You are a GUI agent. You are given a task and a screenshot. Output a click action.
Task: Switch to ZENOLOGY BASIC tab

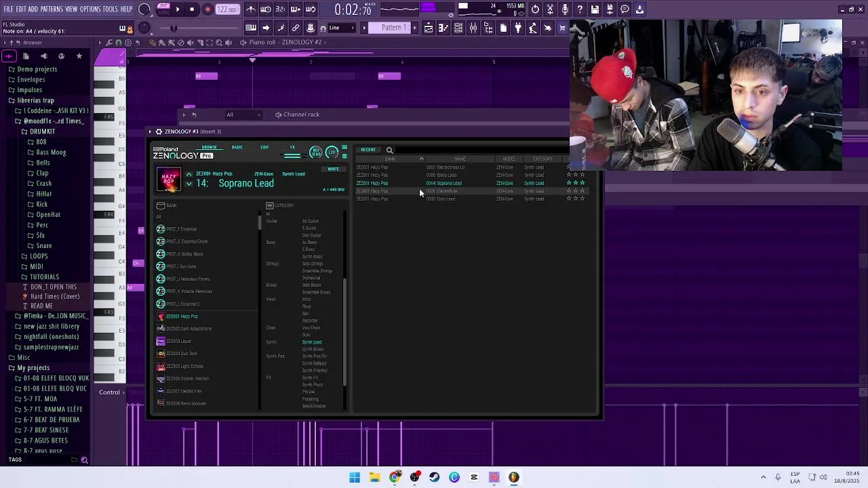pyautogui.click(x=237, y=147)
